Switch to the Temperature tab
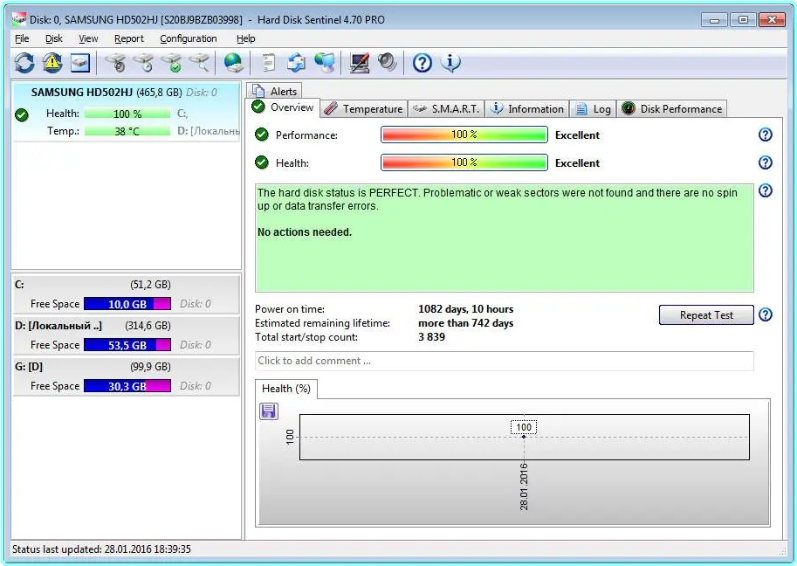This screenshot has height=566, width=797. [x=363, y=109]
